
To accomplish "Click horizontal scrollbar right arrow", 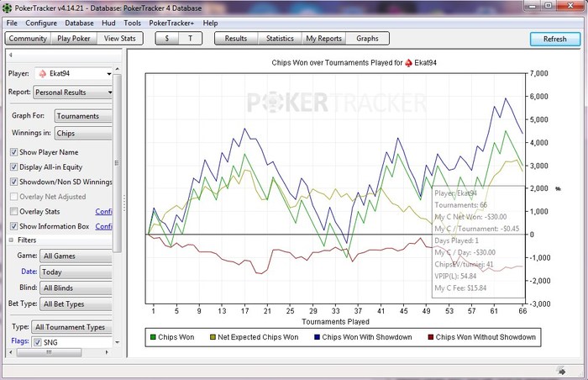I will pyautogui.click(x=107, y=352).
